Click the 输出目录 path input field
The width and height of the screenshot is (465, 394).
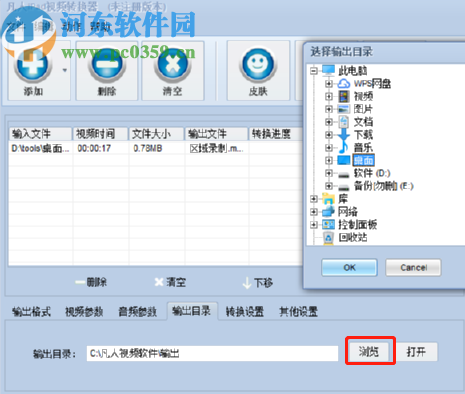pyautogui.click(x=212, y=353)
